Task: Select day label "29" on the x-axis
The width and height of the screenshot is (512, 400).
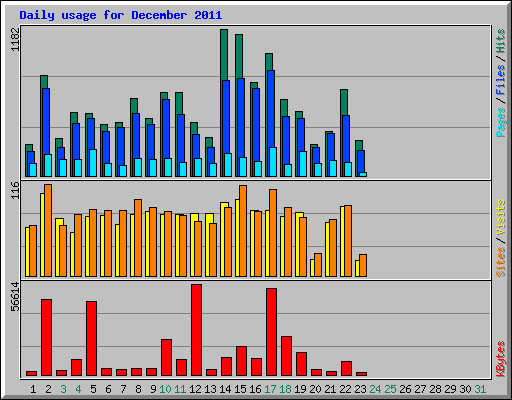Action: [450, 389]
